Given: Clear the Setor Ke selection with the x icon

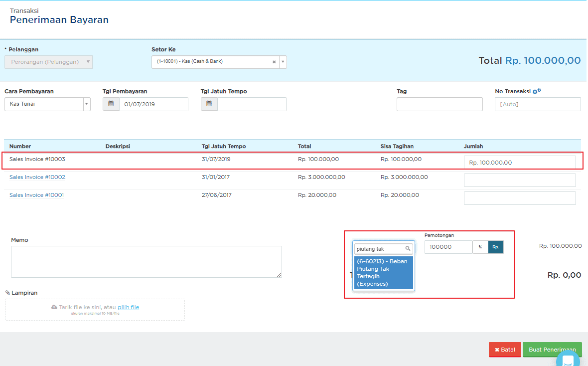Looking at the screenshot, I should 274,62.
